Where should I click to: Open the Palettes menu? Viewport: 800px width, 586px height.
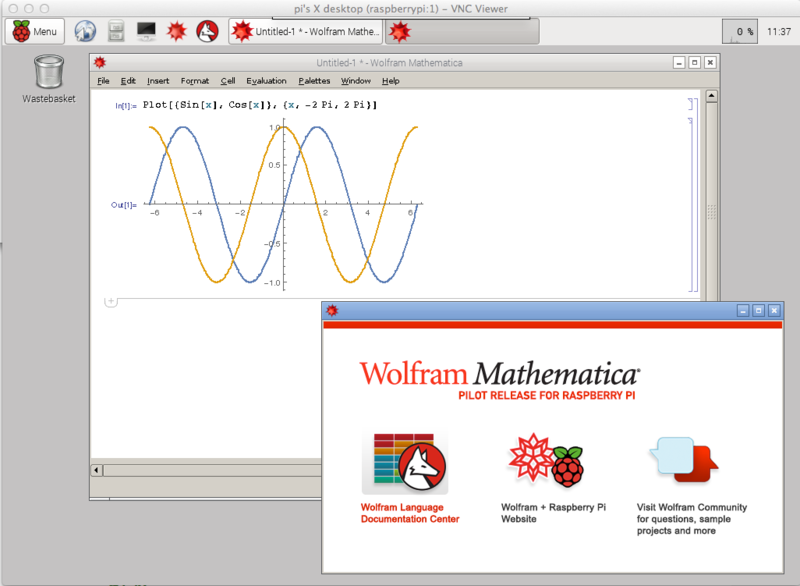pos(314,81)
